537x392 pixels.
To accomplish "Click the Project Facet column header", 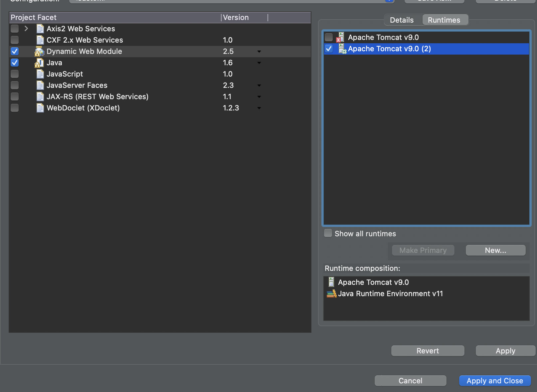I will tap(115, 17).
